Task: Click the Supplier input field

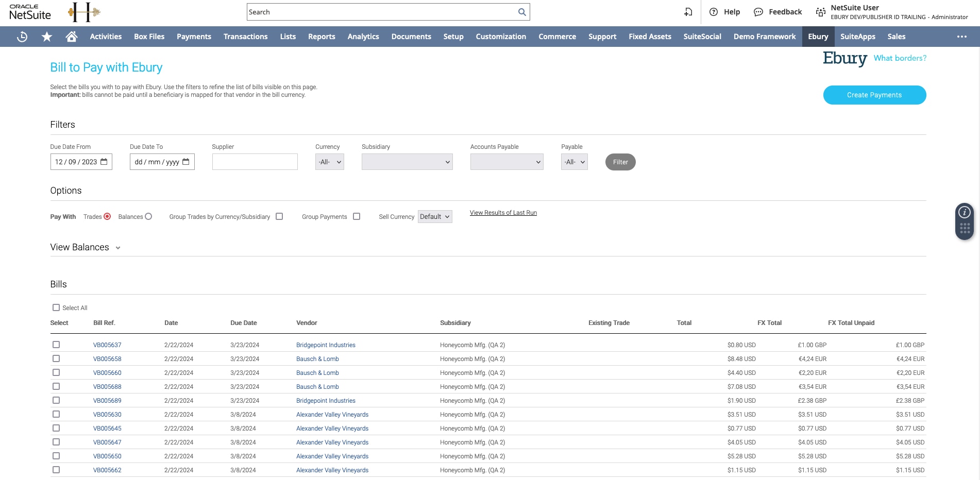Action: (255, 162)
